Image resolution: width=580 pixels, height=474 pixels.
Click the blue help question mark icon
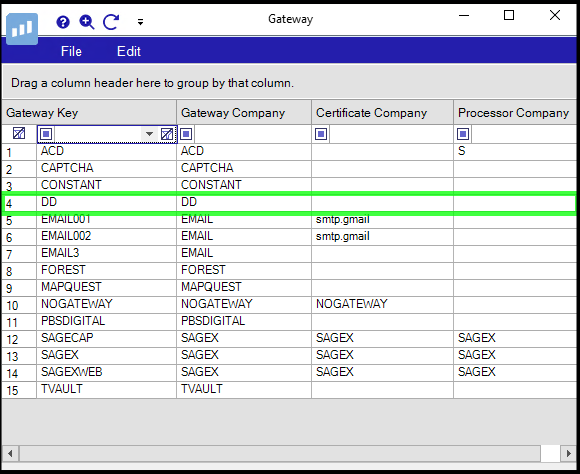tap(63, 22)
